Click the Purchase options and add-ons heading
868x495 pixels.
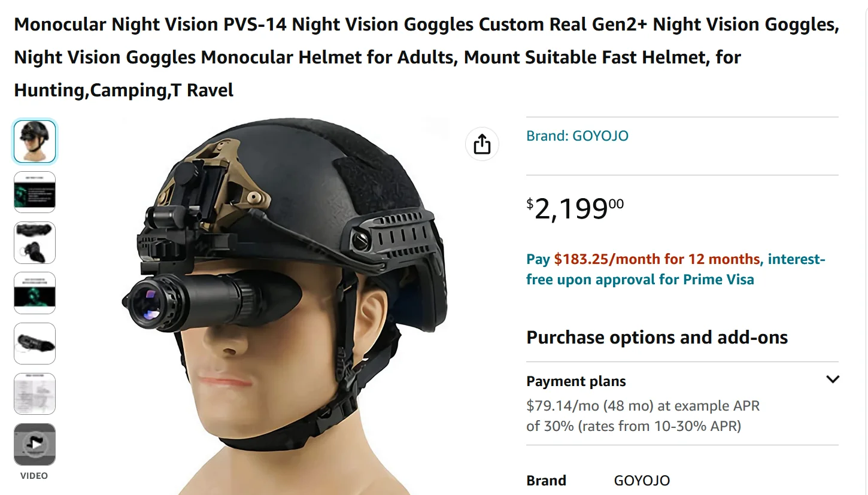click(657, 338)
